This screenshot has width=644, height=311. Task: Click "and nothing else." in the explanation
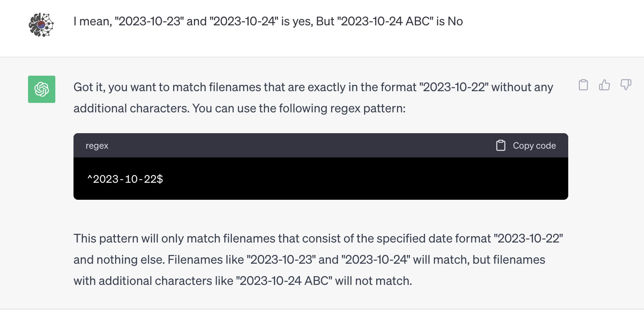(x=119, y=260)
